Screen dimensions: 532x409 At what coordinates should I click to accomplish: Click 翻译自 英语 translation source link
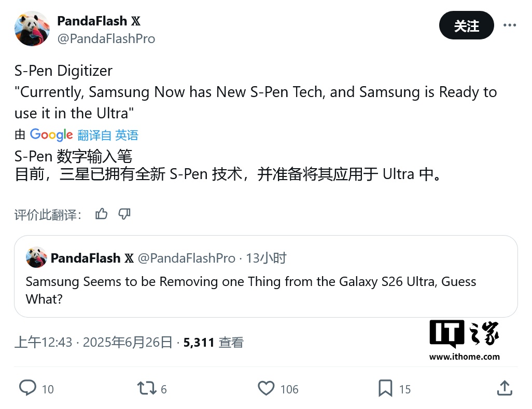click(108, 135)
